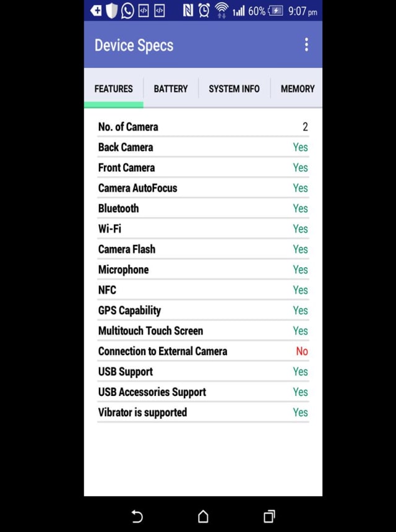Tap the alarm clock status icon
This screenshot has width=396, height=532.
point(204,11)
